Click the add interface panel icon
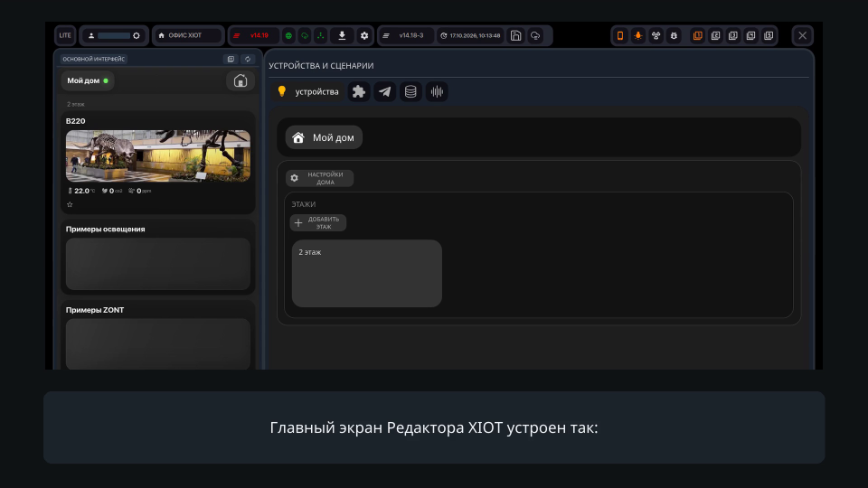Image resolution: width=868 pixels, height=488 pixels. (231, 60)
